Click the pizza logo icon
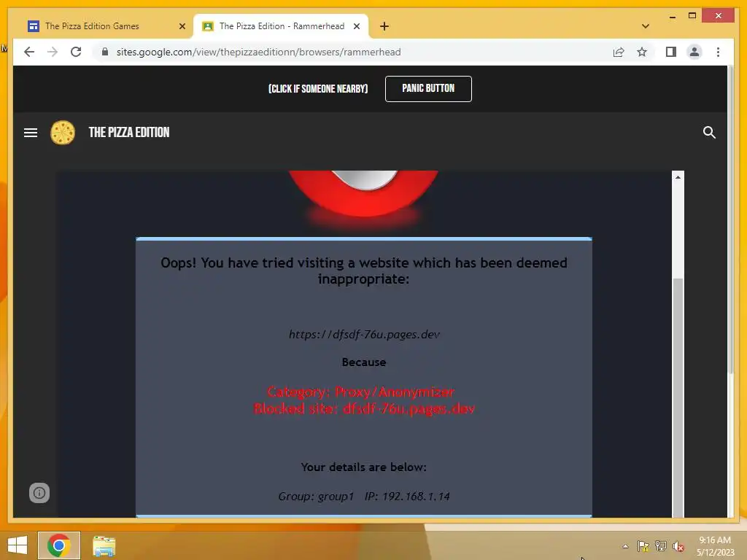The width and height of the screenshot is (747, 560). (x=63, y=133)
